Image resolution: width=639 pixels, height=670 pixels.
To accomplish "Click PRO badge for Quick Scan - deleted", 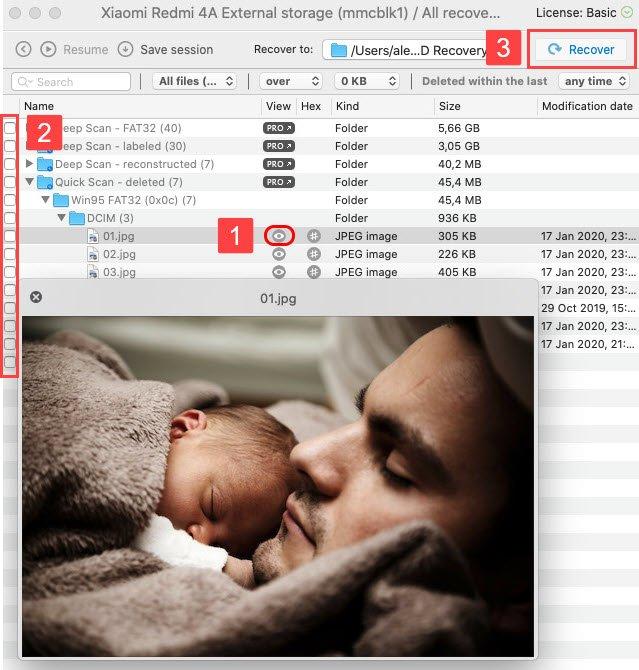I will tap(278, 182).
